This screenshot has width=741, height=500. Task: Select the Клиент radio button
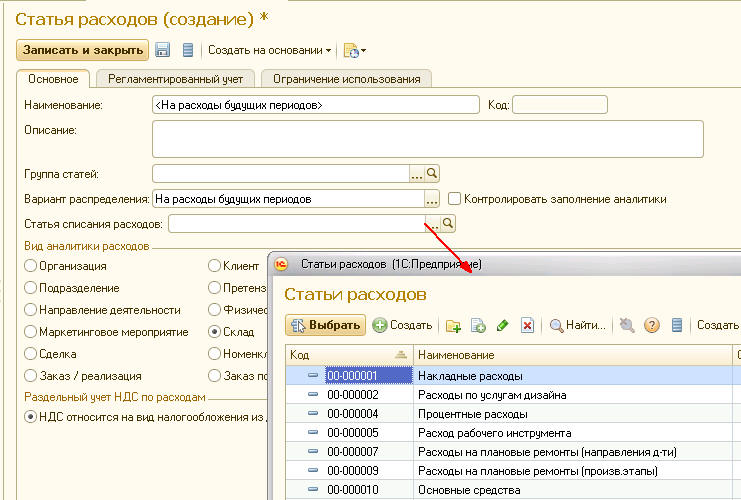click(x=214, y=266)
